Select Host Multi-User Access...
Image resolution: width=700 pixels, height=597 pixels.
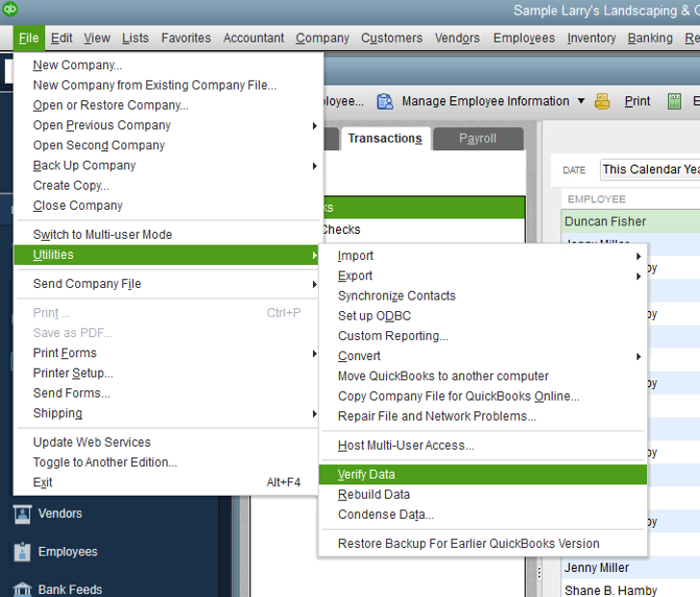(x=405, y=446)
